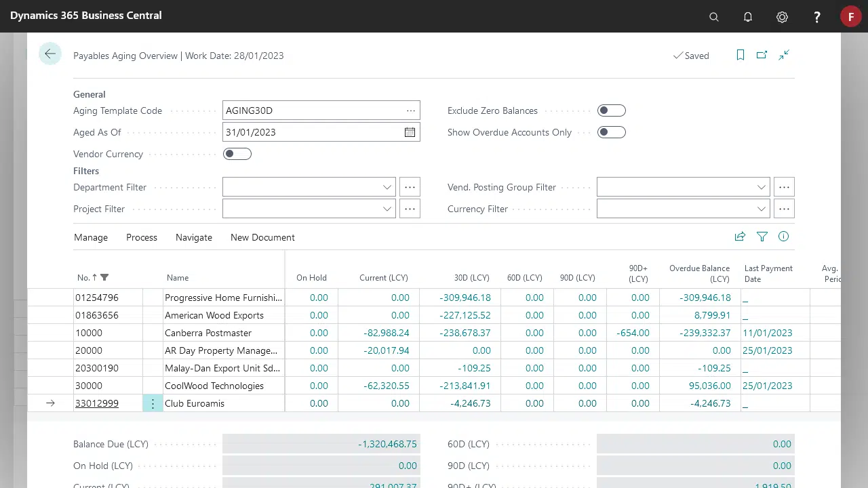Image resolution: width=868 pixels, height=488 pixels.
Task: Open page in new window icon
Action: tap(762, 55)
